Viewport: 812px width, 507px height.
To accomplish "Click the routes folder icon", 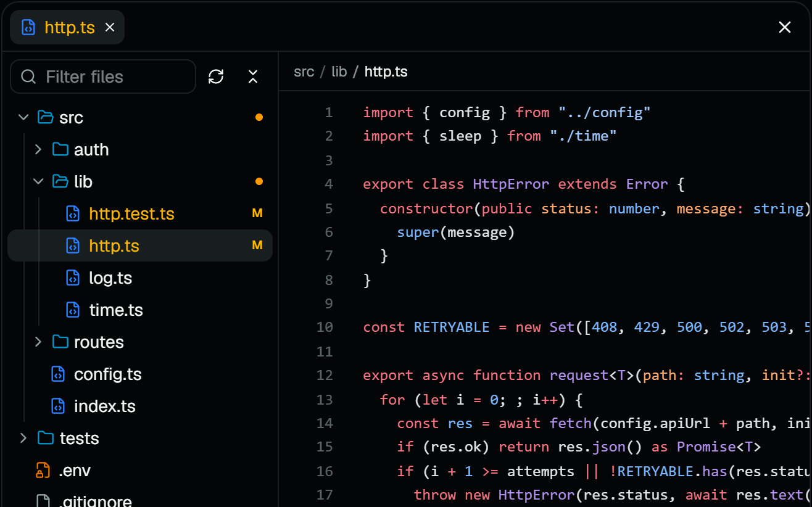I will [60, 342].
